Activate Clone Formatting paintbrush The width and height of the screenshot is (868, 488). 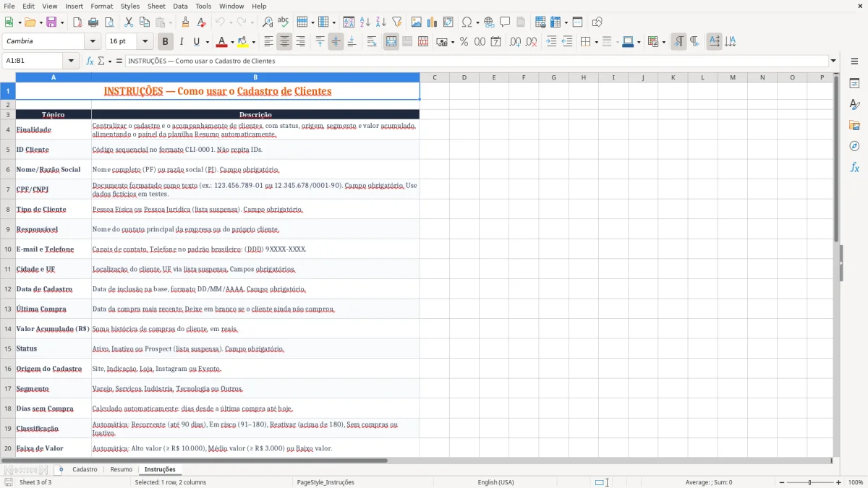click(185, 22)
